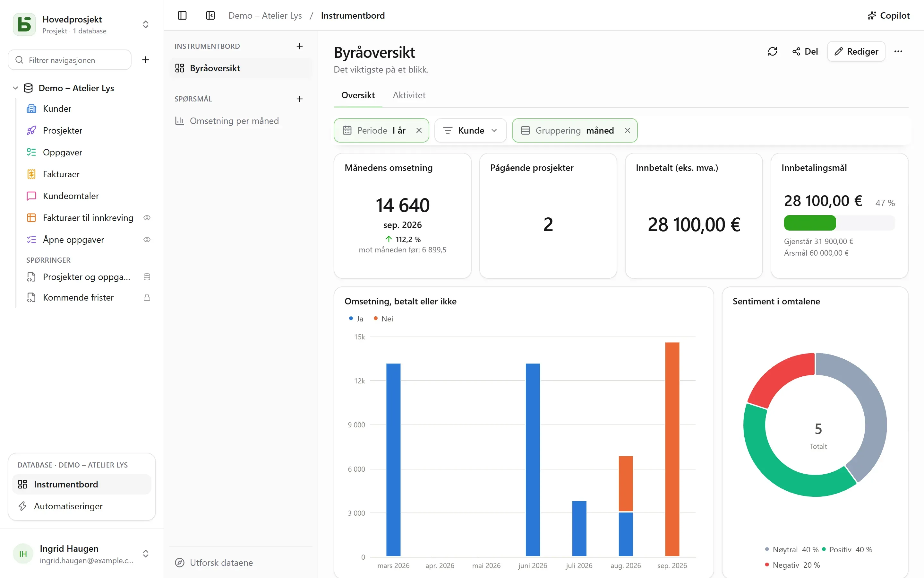Open Kundeomtaler table
This screenshot has height=578, width=924.
tap(88, 196)
